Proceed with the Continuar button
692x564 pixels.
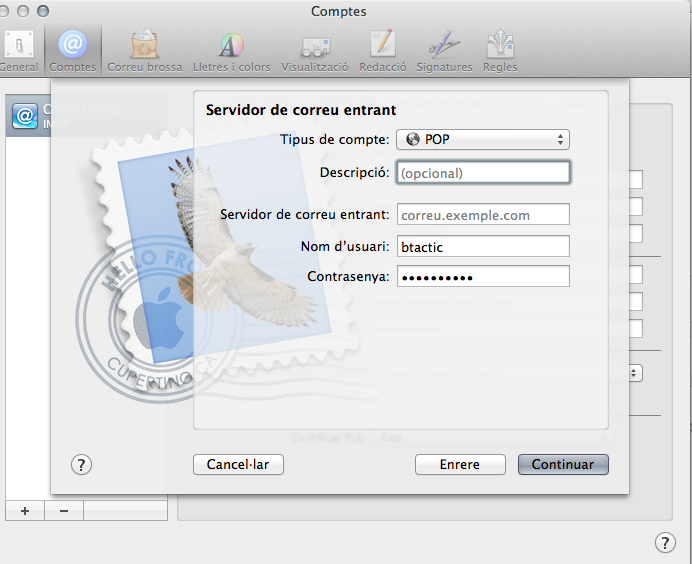click(563, 465)
